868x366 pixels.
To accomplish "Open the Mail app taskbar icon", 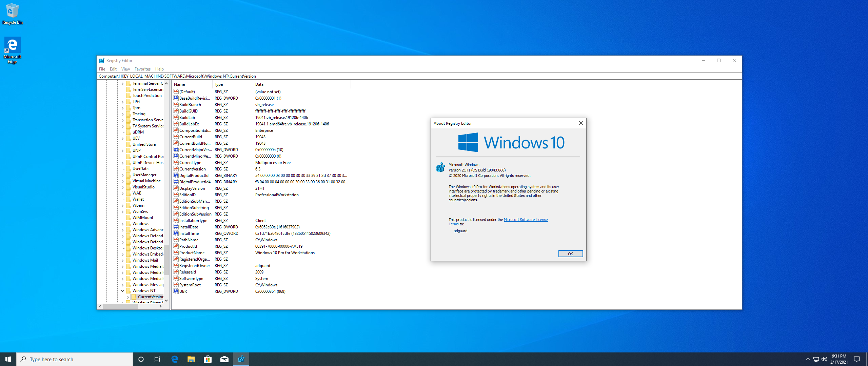I will (224, 359).
